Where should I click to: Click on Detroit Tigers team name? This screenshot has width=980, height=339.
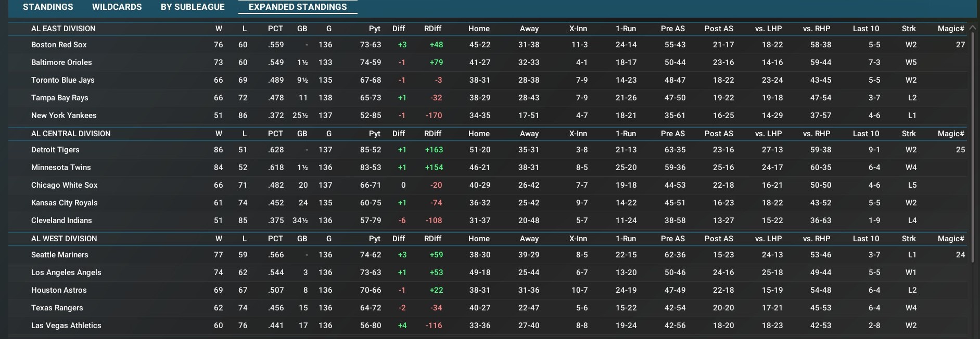(55, 150)
